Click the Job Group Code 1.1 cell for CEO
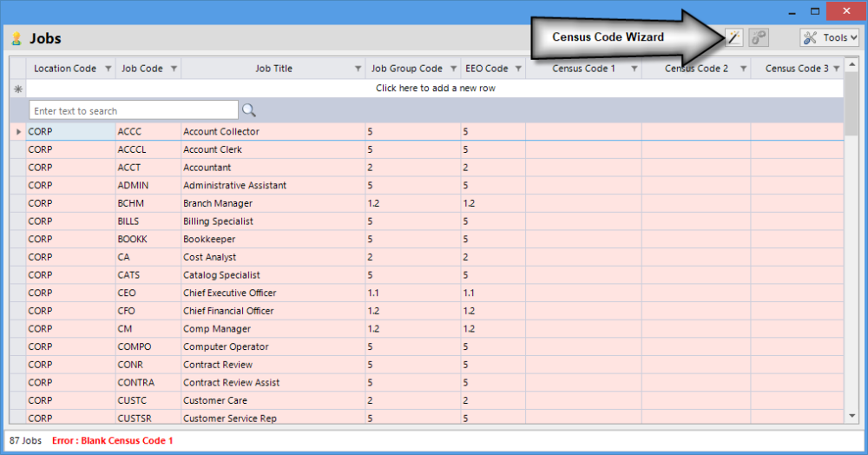This screenshot has height=455, width=868. click(x=413, y=293)
